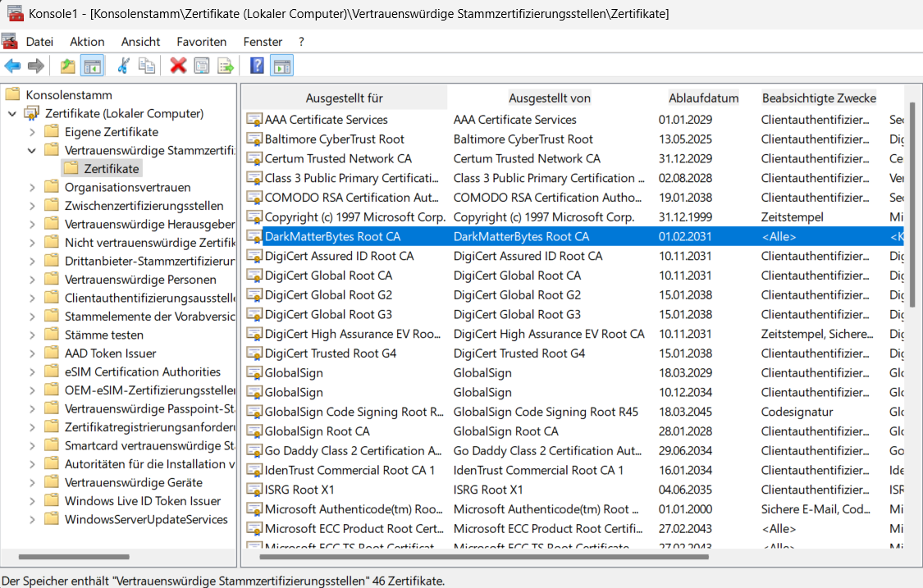
Task: Expand the Stämme testen node
Action: (32, 335)
